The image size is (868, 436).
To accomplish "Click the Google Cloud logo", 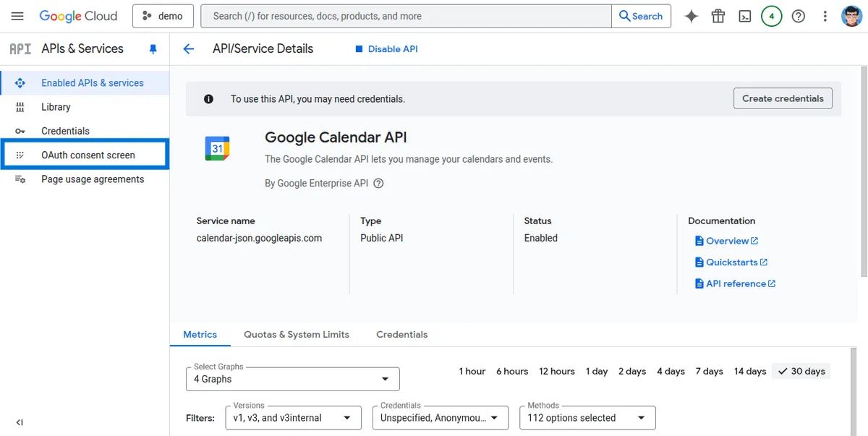I will click(78, 16).
